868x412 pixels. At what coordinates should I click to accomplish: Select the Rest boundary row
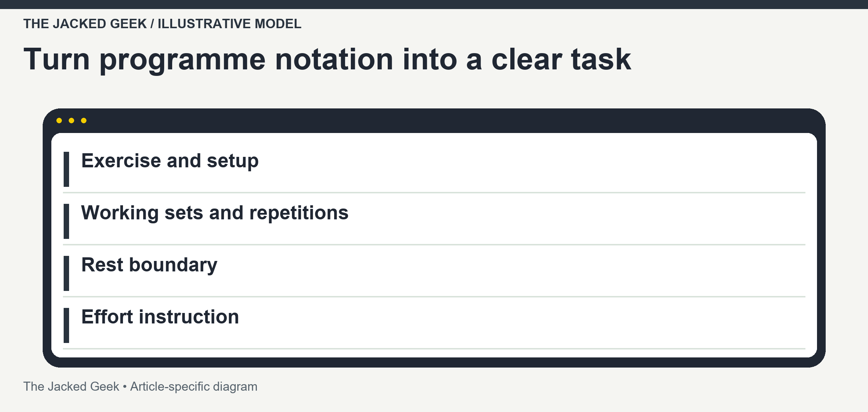[x=434, y=273]
